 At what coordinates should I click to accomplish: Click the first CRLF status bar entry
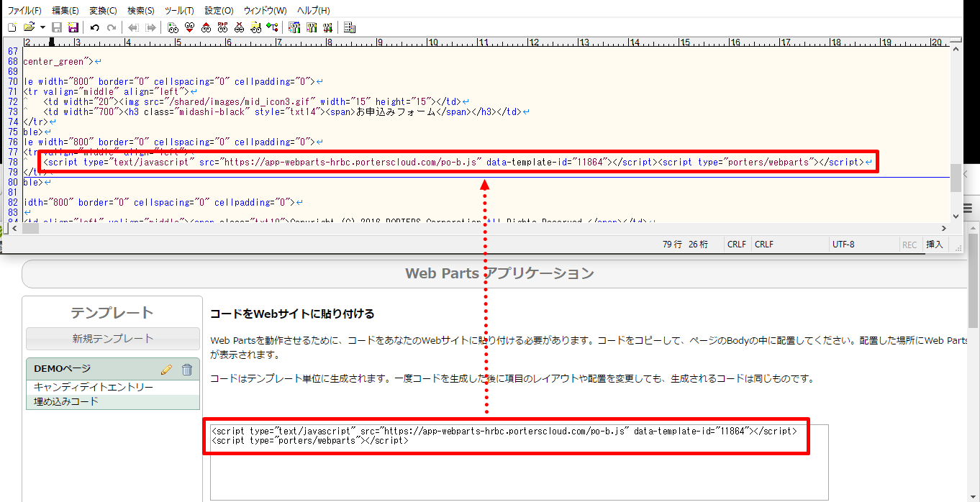pyautogui.click(x=737, y=245)
